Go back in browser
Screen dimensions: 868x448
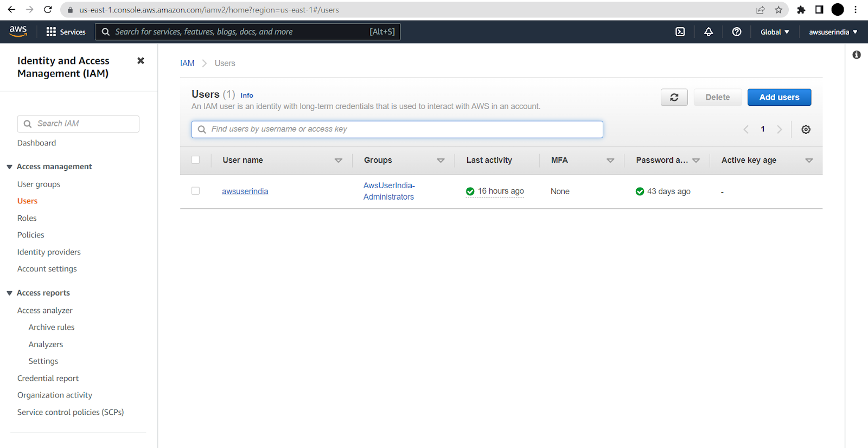click(11, 10)
